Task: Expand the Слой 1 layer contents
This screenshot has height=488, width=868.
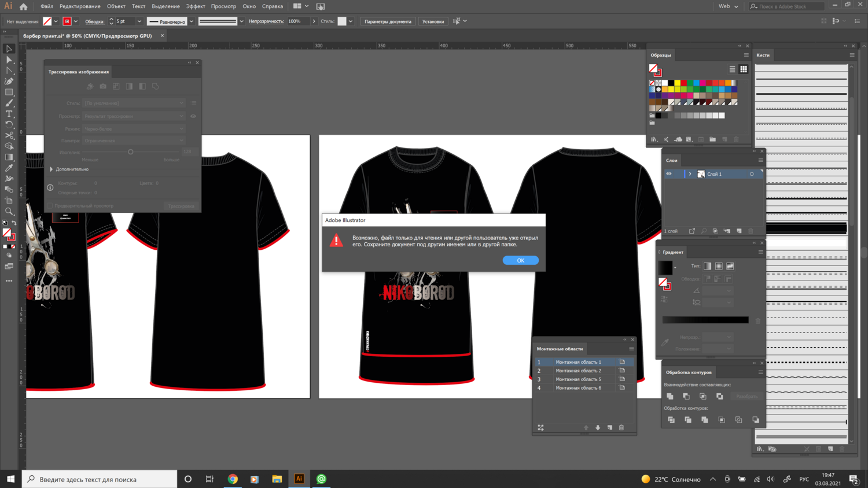Action: 690,174
